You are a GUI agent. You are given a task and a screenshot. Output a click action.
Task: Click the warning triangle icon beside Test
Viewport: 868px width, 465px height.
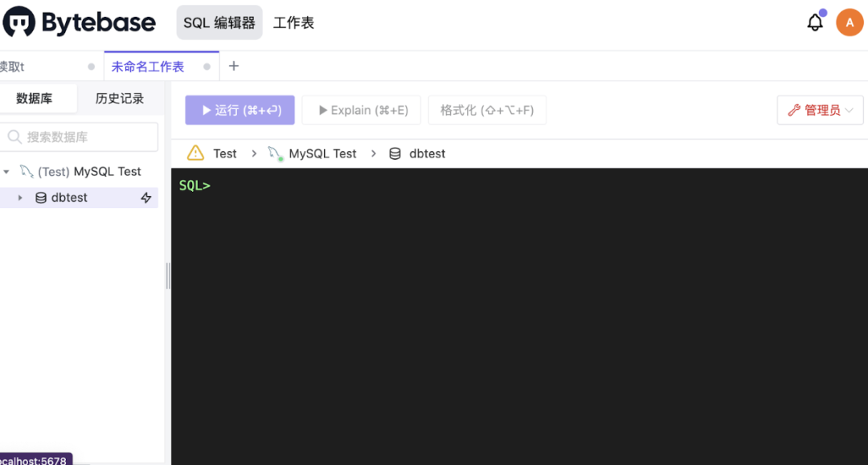click(x=195, y=153)
